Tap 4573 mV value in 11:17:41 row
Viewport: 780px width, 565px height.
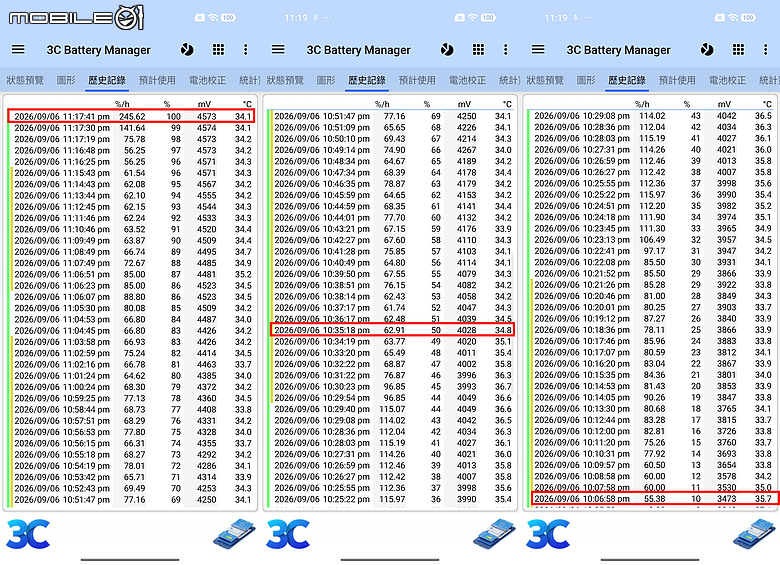pyautogui.click(x=206, y=116)
